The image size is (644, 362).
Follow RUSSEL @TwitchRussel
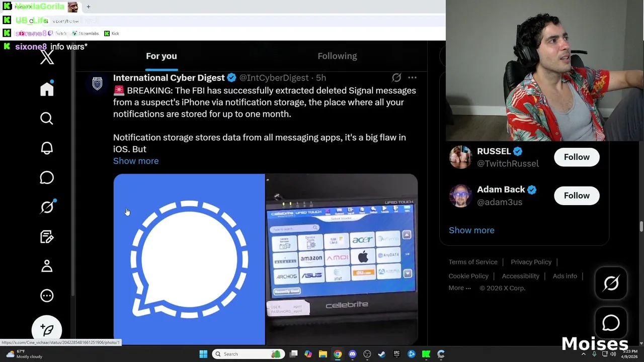coord(577,157)
